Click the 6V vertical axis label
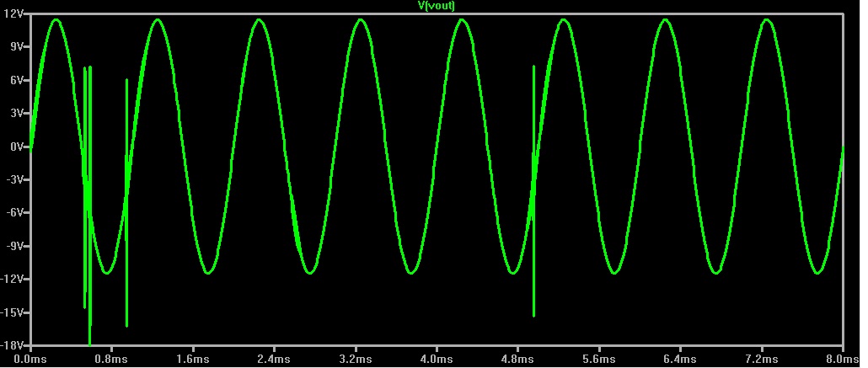Screen dimensions: 868x368 coord(17,80)
